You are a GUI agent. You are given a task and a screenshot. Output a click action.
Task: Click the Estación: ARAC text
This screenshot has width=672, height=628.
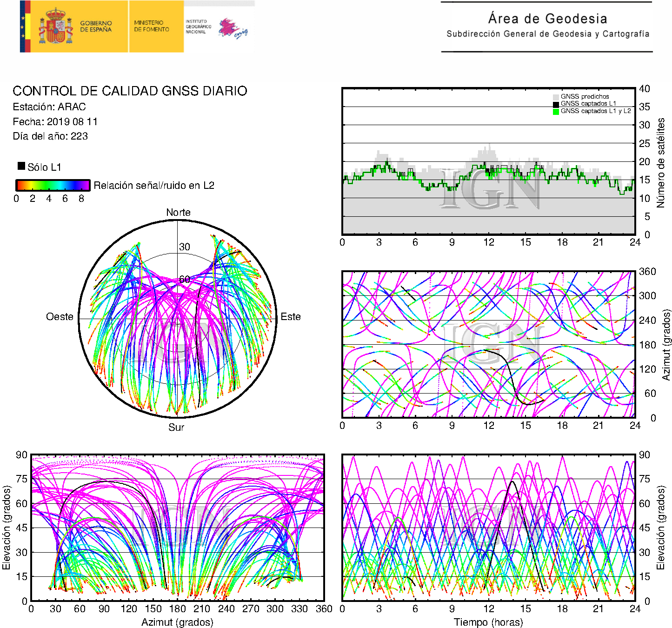pos(49,107)
